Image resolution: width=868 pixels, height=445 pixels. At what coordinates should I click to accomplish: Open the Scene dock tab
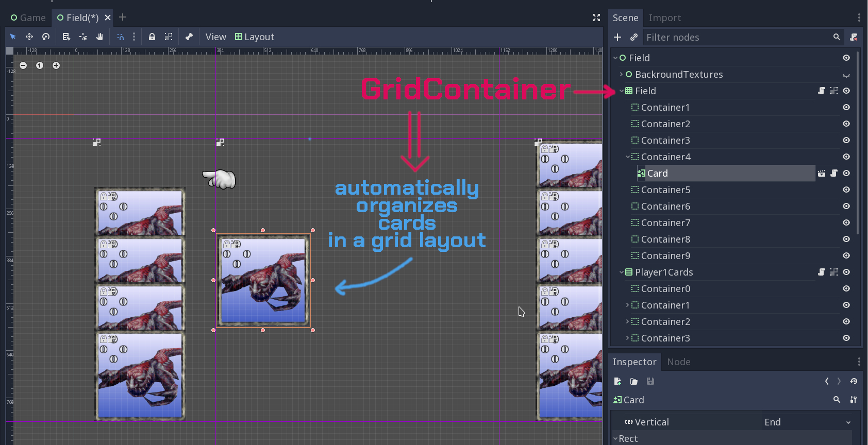(626, 18)
